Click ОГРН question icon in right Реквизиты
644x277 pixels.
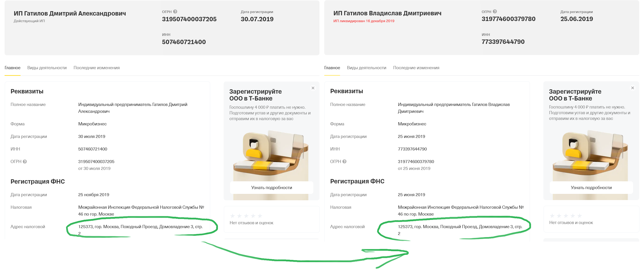point(345,162)
